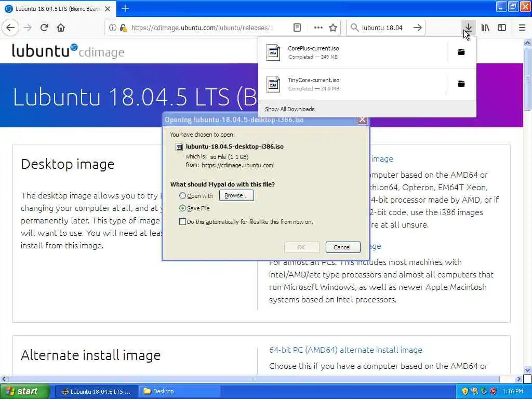This screenshot has height=399, width=532.
Task: Click vertical scrollbar down arrow
Action: coord(527,370)
